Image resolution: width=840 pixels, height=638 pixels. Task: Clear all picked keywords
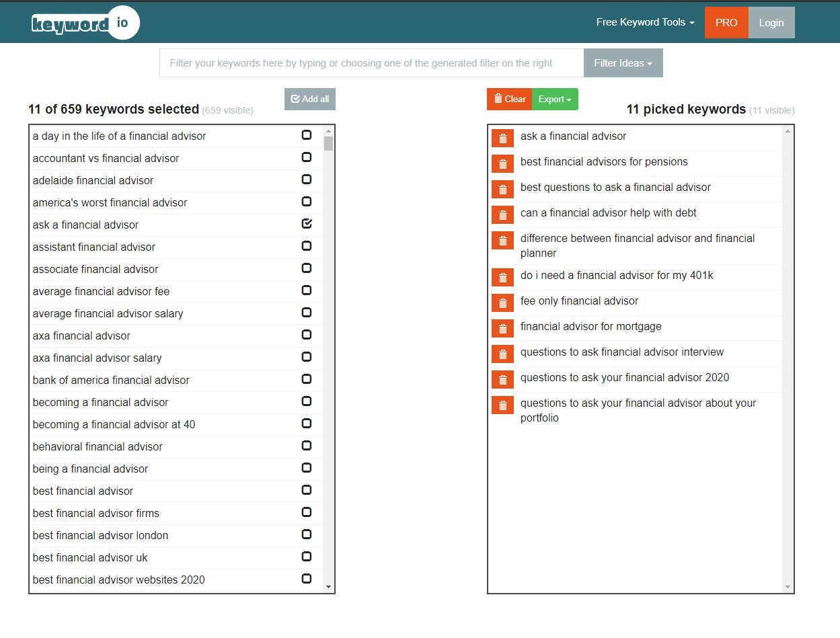point(509,99)
